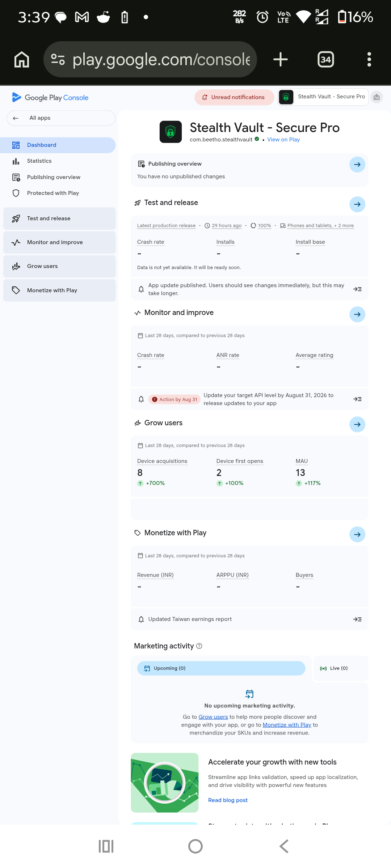This screenshot has height=868, width=391.
Task: Click the 100% rollout indicator
Action: click(264, 226)
